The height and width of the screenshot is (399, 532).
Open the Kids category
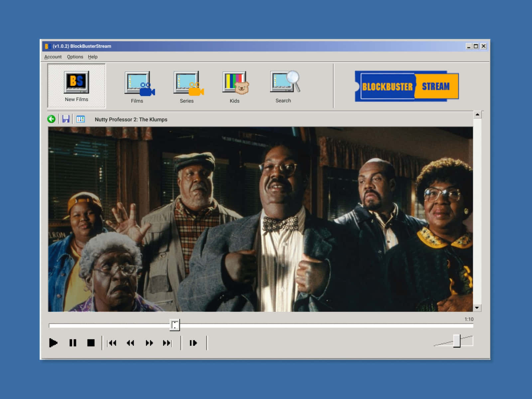pos(235,87)
